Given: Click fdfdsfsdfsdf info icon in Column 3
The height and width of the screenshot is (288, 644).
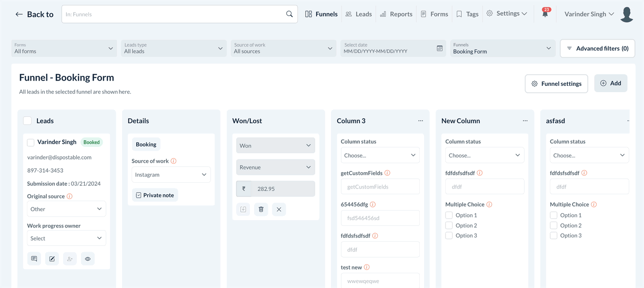Looking at the screenshot, I should tap(375, 236).
